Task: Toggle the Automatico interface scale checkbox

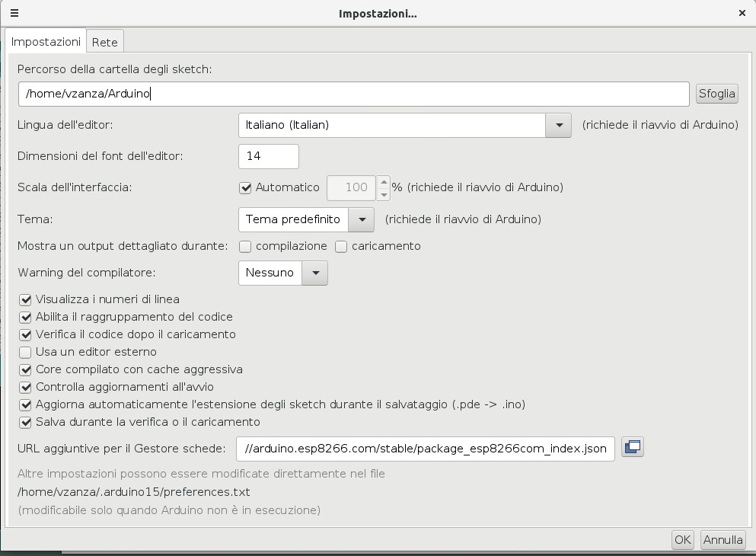Action: 245,187
